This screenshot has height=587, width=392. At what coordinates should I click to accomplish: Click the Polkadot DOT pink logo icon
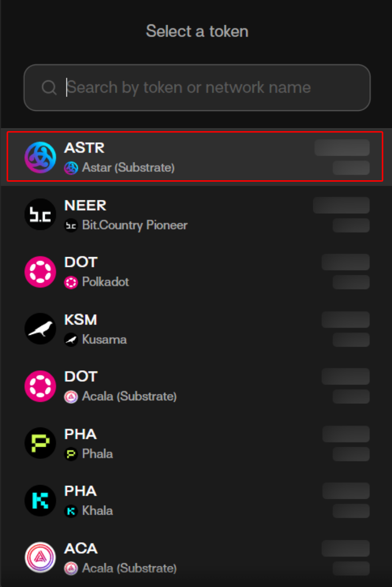[x=40, y=272]
